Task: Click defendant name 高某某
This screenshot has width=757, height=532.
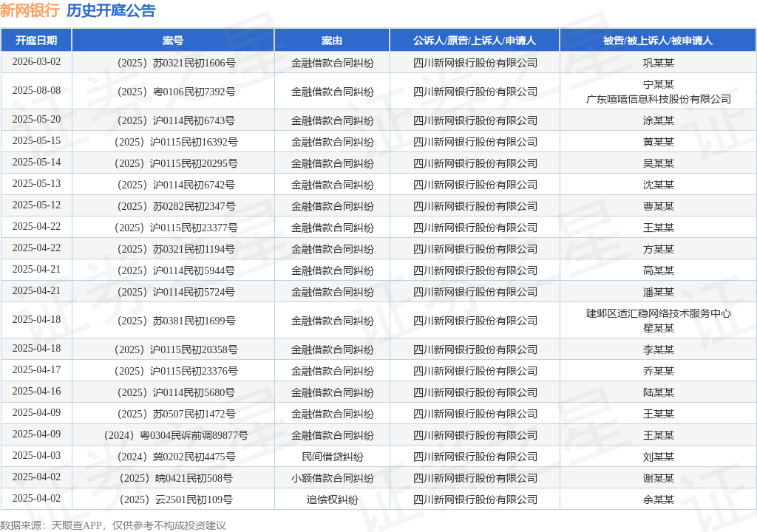Action: coord(658,270)
